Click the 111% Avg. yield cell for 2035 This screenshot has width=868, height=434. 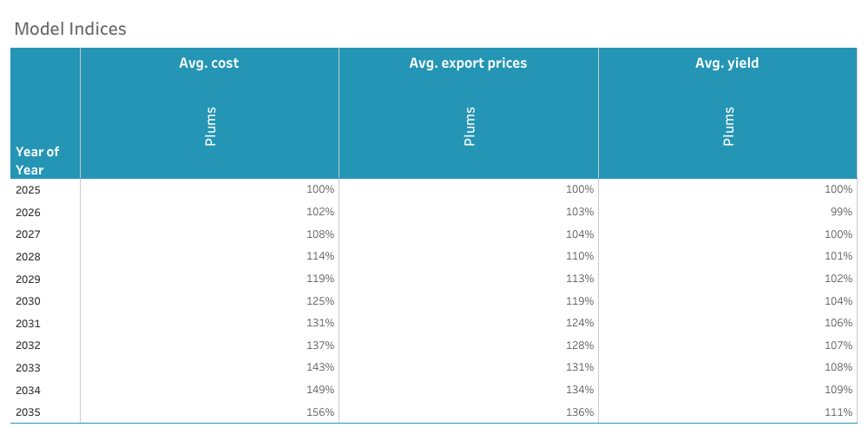coord(839,412)
